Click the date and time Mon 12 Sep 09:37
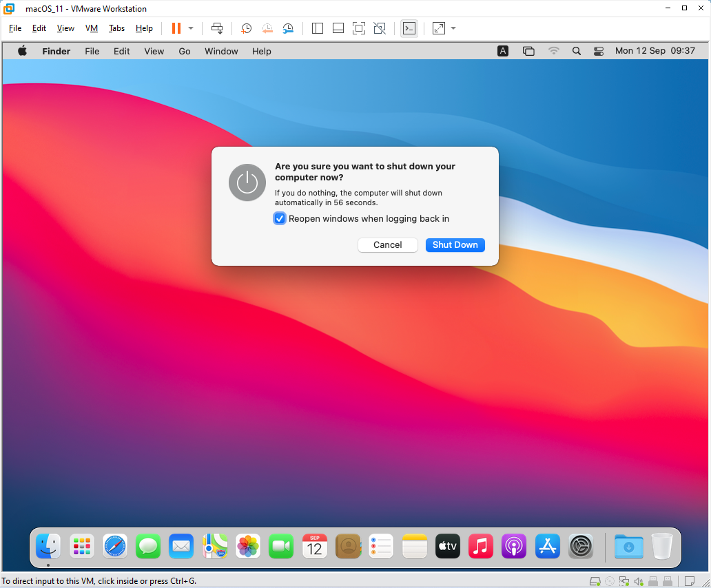711x588 pixels. point(655,51)
